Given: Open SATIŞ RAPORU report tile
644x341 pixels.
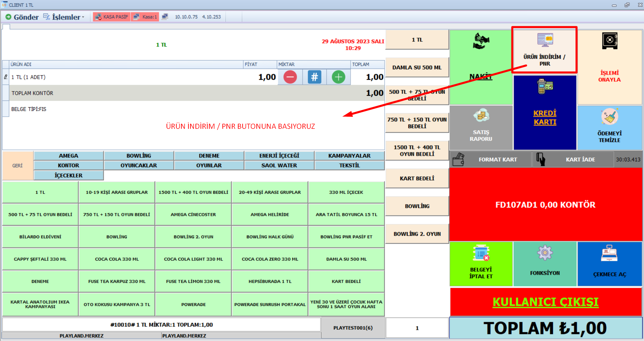Looking at the screenshot, I should (481, 128).
